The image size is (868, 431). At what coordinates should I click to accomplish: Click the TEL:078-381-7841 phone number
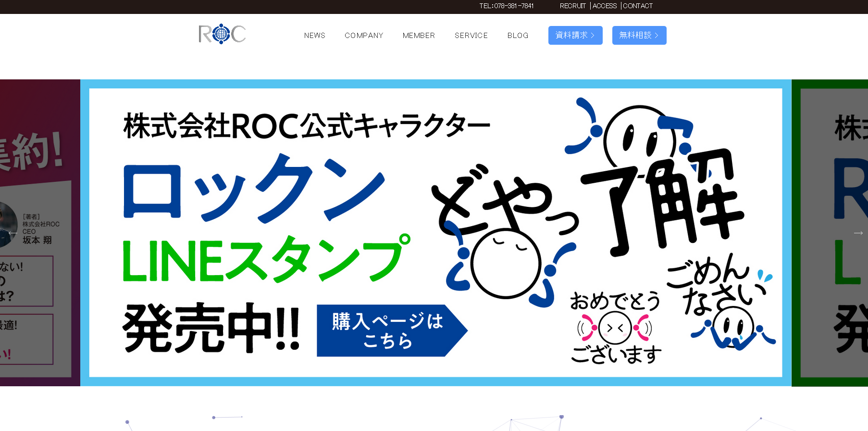point(507,6)
